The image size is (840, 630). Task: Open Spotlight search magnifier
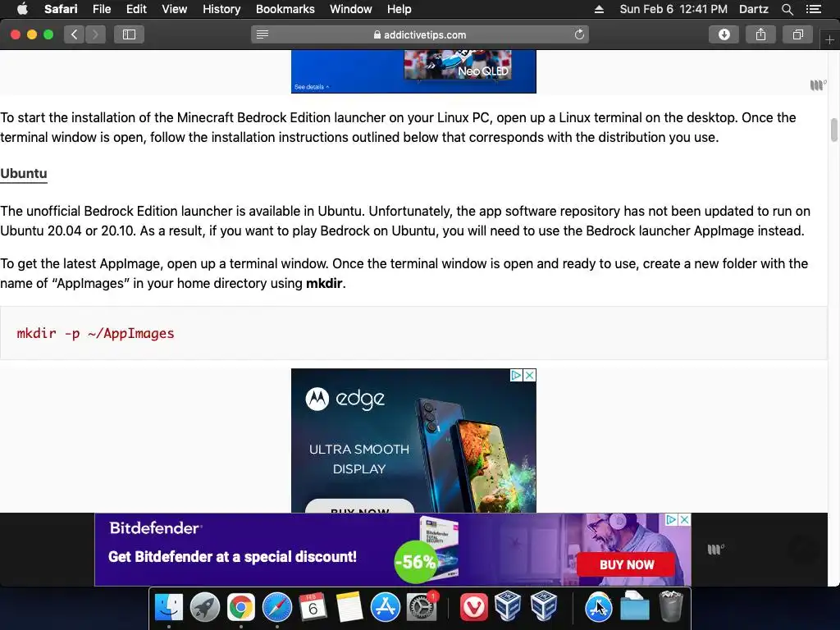tap(787, 9)
